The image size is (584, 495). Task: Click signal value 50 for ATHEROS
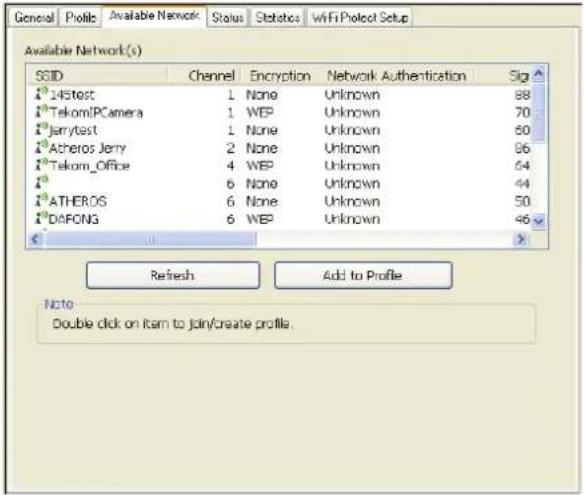(x=522, y=202)
